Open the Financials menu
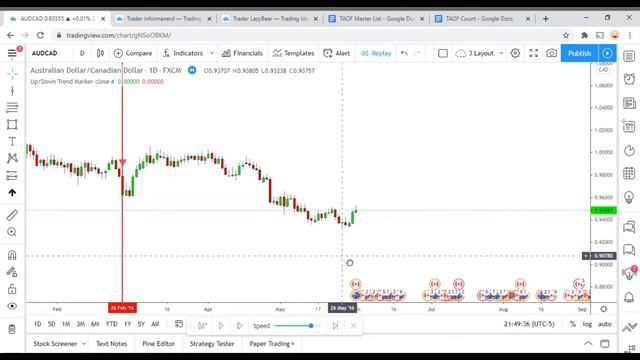This screenshot has width=640, height=360. (x=242, y=53)
